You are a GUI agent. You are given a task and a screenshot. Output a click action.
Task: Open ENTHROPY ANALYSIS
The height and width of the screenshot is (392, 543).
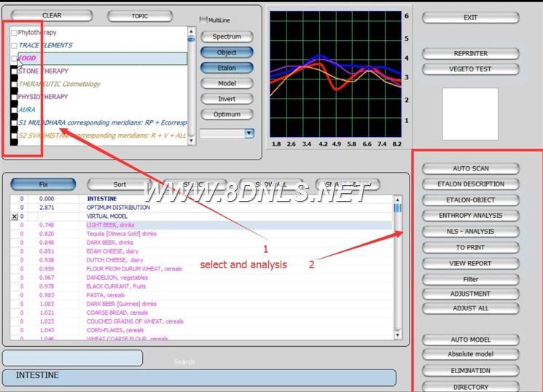(x=470, y=216)
